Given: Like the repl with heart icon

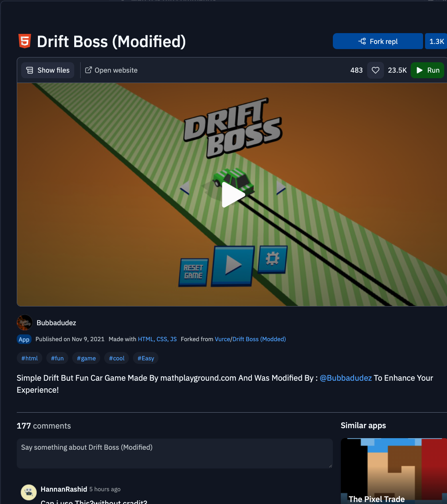Looking at the screenshot, I should [x=375, y=70].
